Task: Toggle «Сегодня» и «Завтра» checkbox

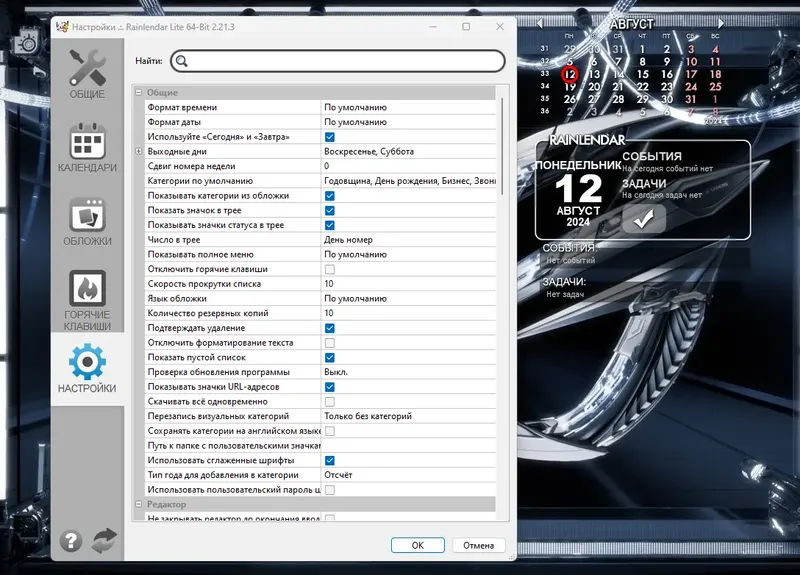Action: pos(330,137)
